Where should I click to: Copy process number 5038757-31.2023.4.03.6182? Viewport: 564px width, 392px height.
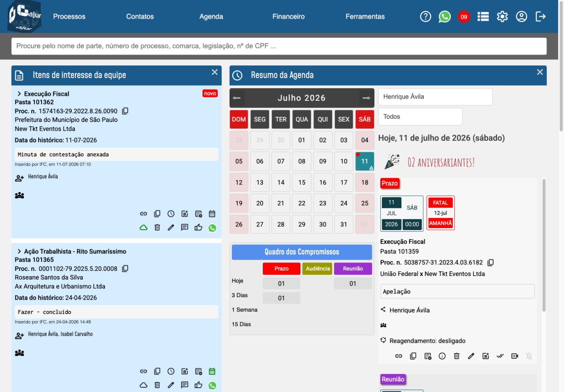491,263
